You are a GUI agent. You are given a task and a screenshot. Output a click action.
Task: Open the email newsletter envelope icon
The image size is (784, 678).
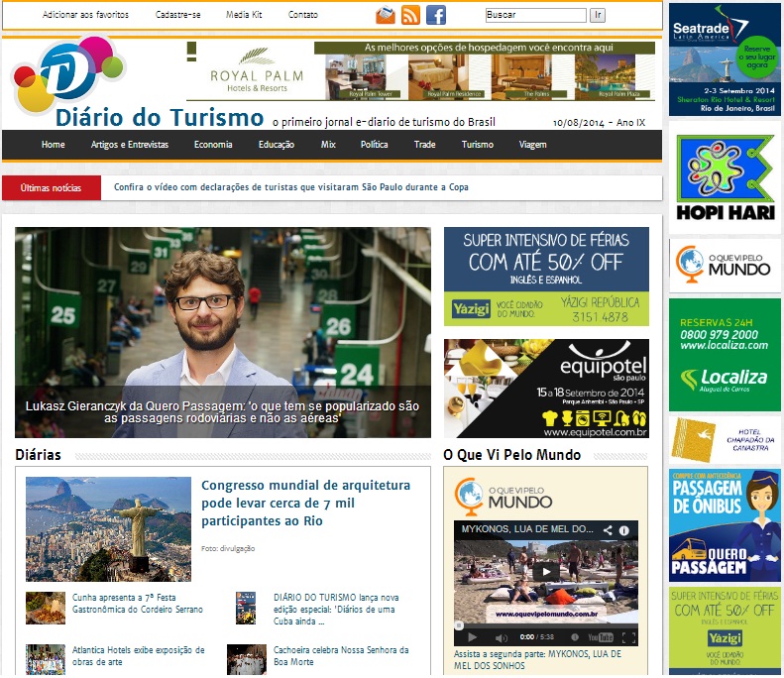386,15
